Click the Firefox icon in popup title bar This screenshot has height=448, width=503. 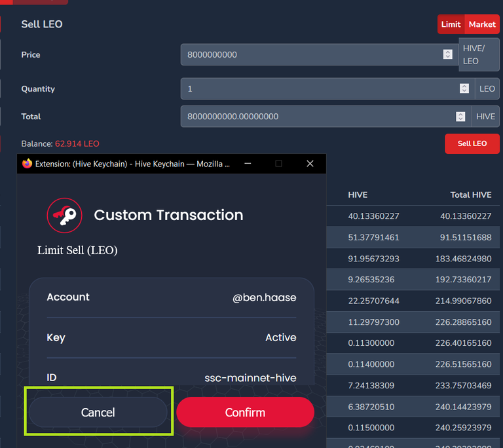27,164
